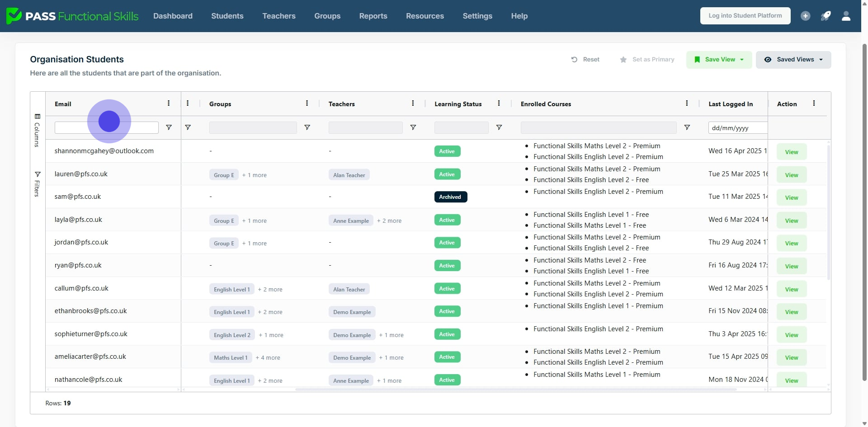Open the Teachers menu item
Screen dimensions: 868x427
(278, 16)
